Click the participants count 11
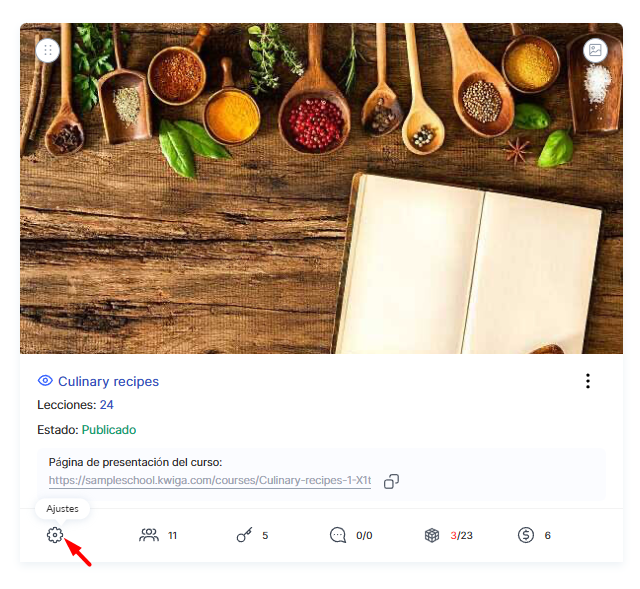Viewport: 640px width, 589px height. 173,536
